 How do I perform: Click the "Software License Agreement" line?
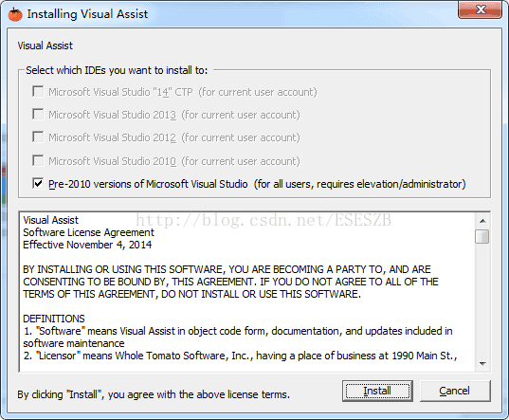click(88, 232)
